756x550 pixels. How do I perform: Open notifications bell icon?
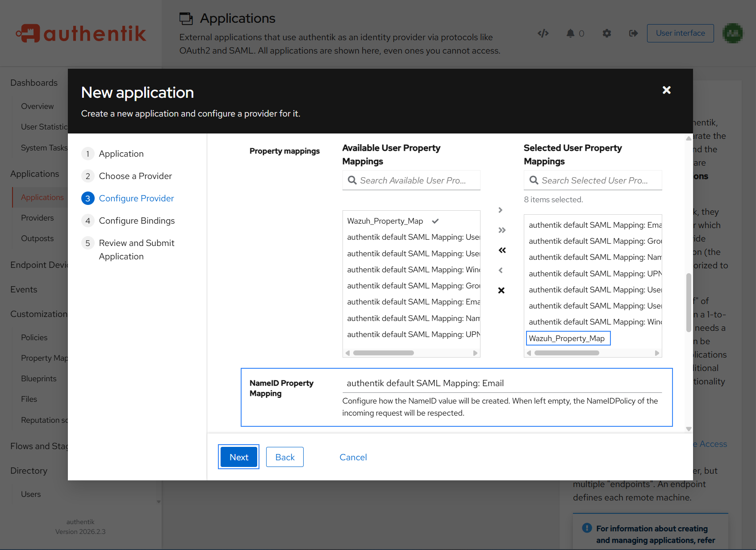click(x=570, y=33)
